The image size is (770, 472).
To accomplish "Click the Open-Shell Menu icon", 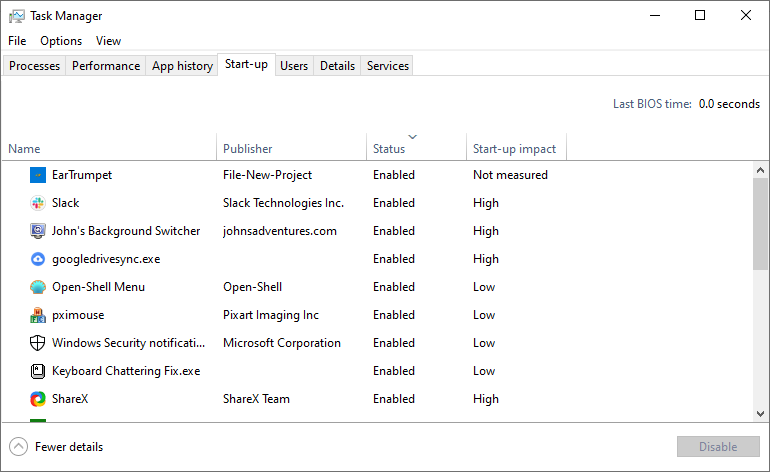I will pos(38,287).
